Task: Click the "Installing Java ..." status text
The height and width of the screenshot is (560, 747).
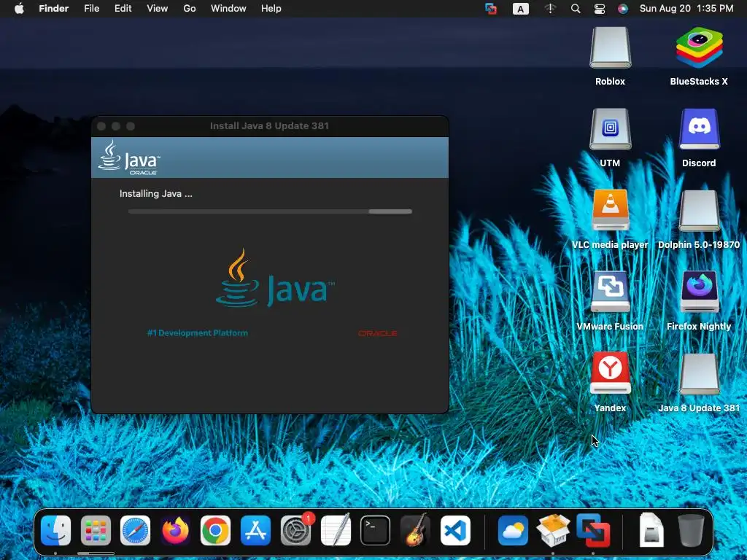Action: (156, 193)
